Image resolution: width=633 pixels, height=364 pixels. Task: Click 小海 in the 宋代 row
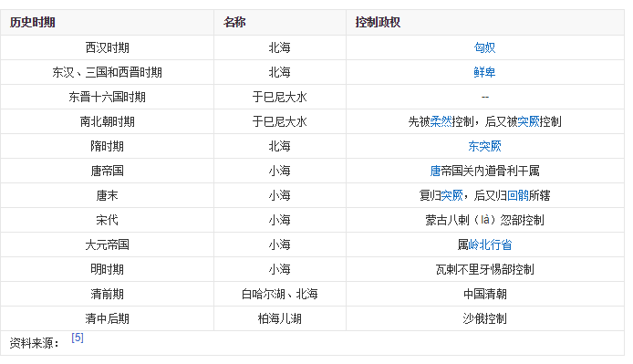pyautogui.click(x=279, y=220)
